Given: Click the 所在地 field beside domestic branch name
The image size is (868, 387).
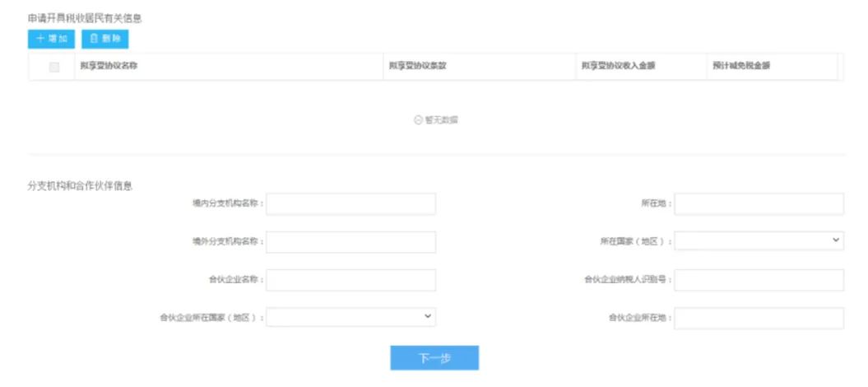Looking at the screenshot, I should (x=759, y=204).
